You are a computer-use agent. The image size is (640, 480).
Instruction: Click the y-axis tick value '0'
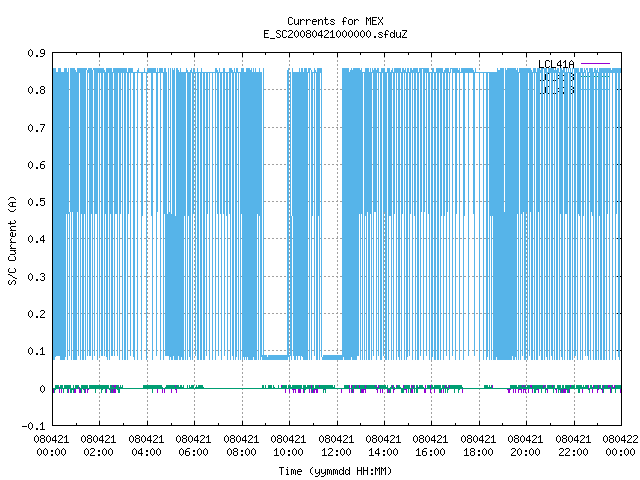[x=42, y=389]
